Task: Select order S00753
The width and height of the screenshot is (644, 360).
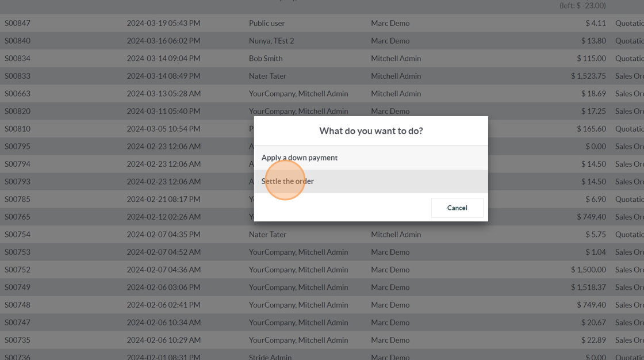Action: pyautogui.click(x=17, y=252)
